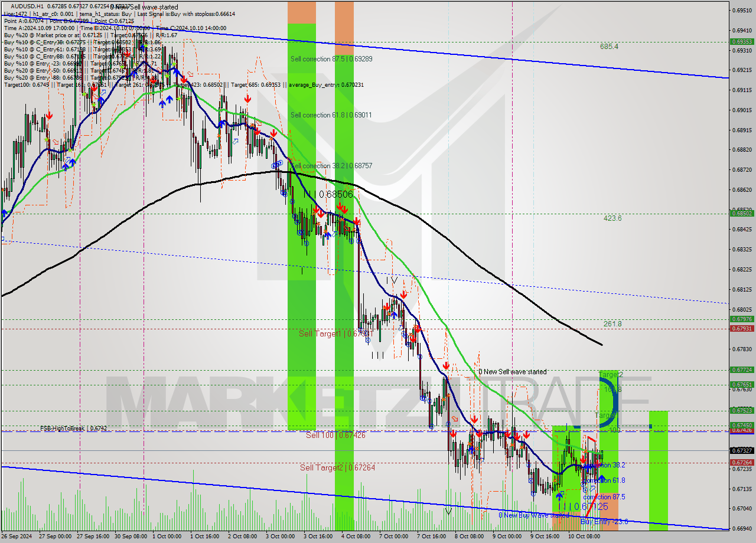
Task: Click the green price tag 0.69353
Action: [741, 42]
